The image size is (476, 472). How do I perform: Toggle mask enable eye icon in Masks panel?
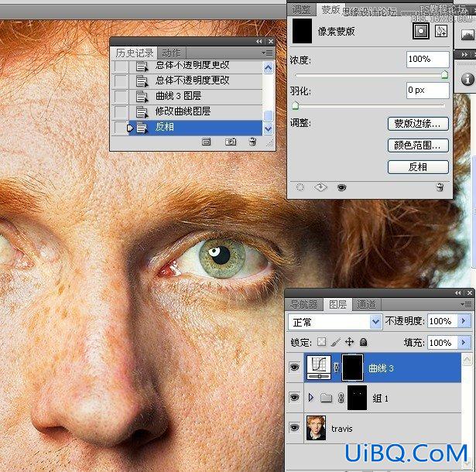point(341,187)
